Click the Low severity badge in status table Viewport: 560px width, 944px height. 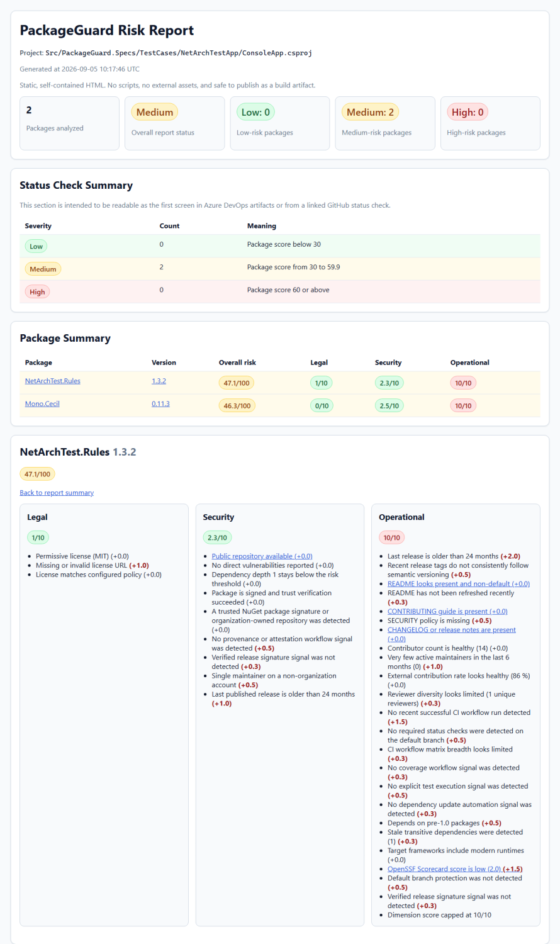pyautogui.click(x=36, y=246)
